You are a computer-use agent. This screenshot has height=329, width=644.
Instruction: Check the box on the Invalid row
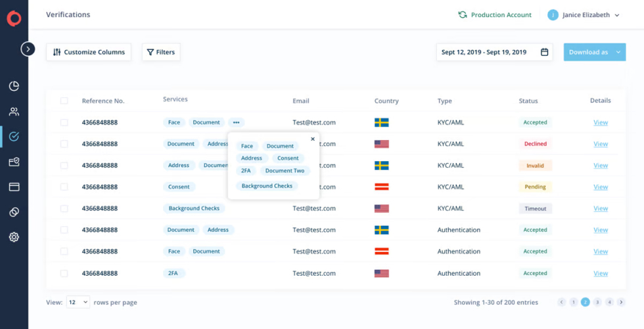click(x=64, y=165)
